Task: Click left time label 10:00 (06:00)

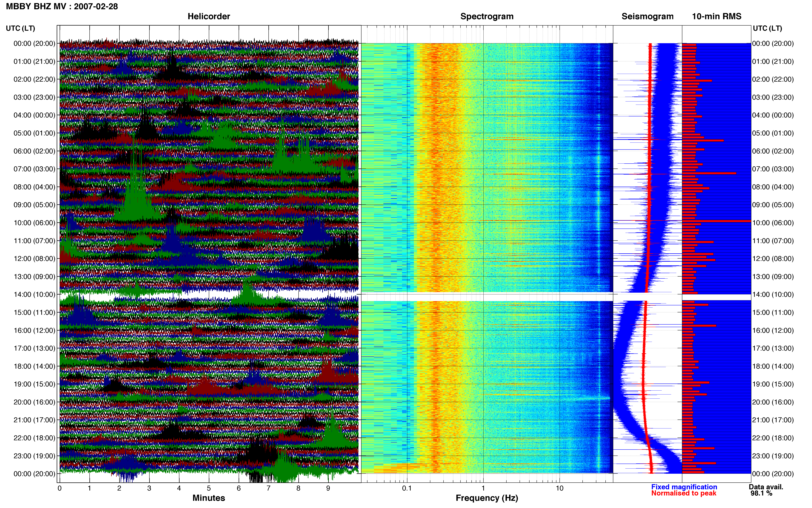Action: click(34, 223)
